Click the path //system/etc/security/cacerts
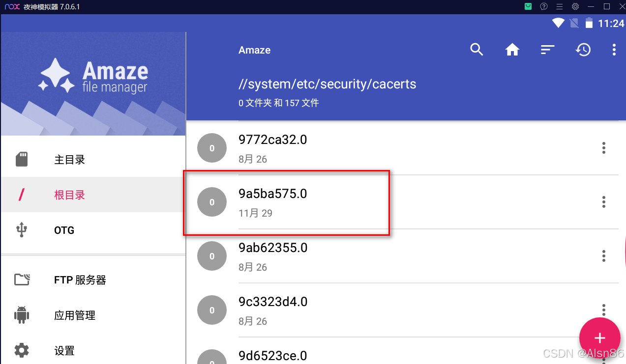The width and height of the screenshot is (626, 364). 328,84
